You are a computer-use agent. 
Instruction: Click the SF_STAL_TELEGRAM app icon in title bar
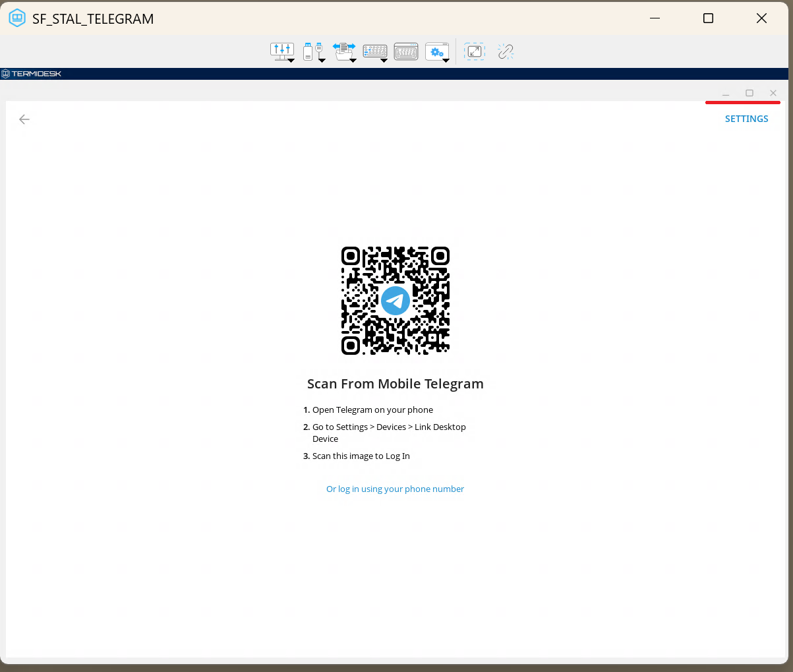coord(17,18)
